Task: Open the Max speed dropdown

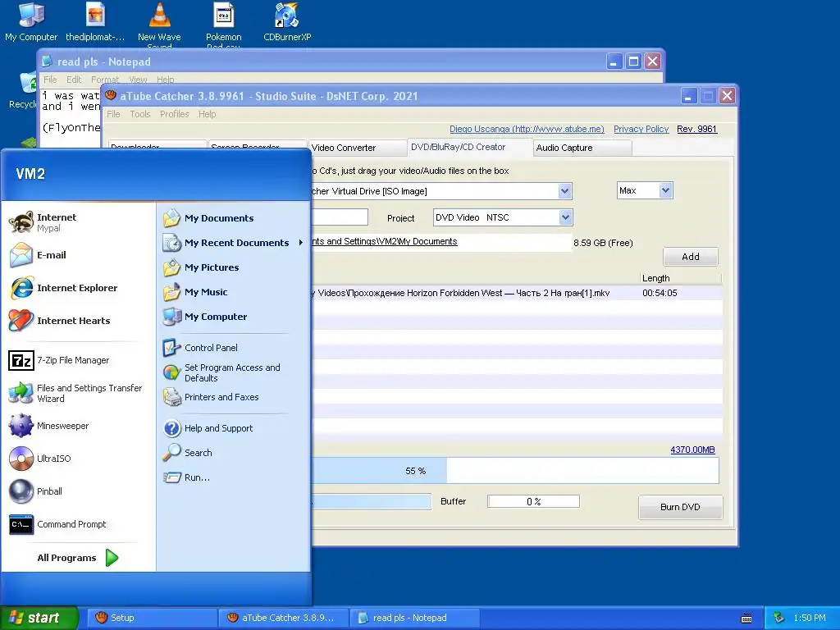Action: tap(665, 190)
